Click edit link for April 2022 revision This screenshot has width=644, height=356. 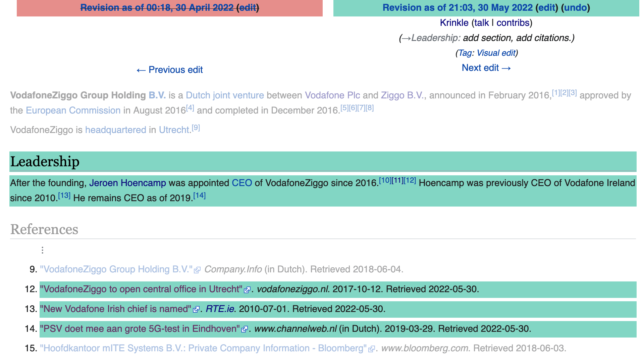[248, 7]
